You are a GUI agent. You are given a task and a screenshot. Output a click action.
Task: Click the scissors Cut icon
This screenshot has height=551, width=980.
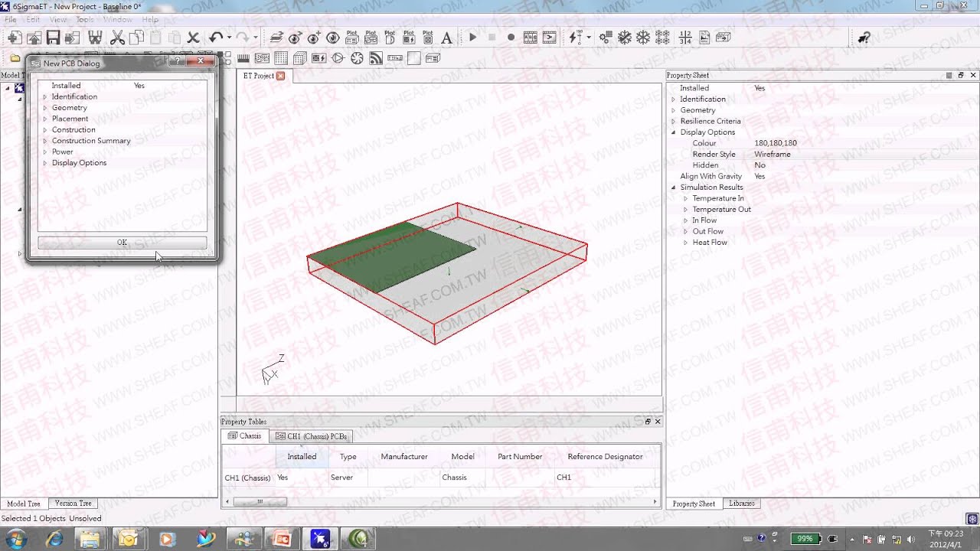coord(117,37)
